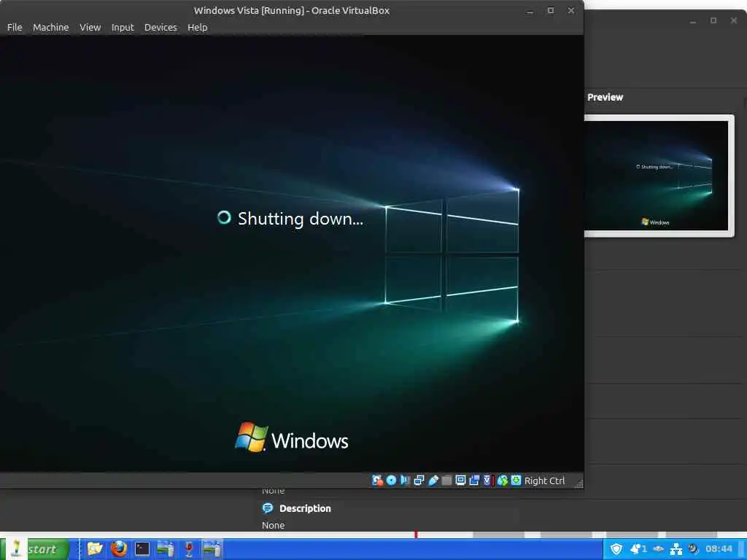747x560 pixels.
Task: Click the Description speech-bubble icon
Action: click(x=268, y=508)
